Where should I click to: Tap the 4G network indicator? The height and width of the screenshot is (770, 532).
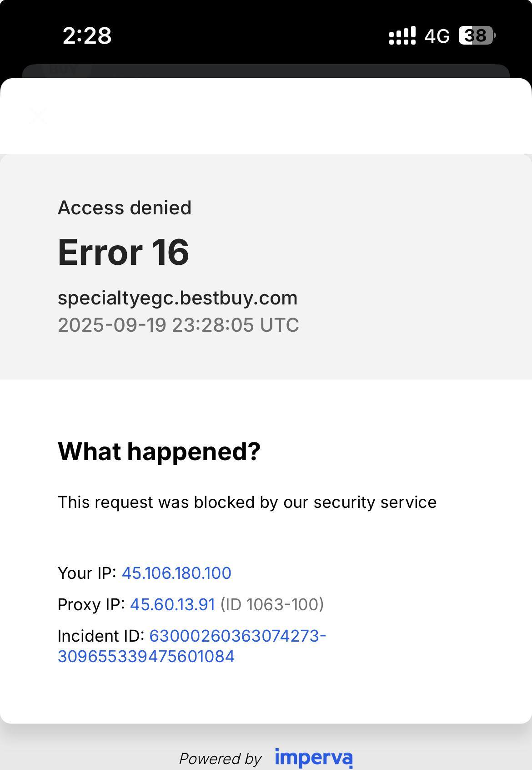pyautogui.click(x=437, y=36)
